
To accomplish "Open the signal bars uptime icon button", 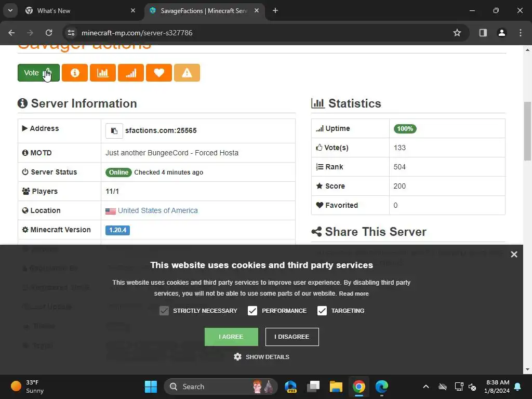I will (x=131, y=73).
